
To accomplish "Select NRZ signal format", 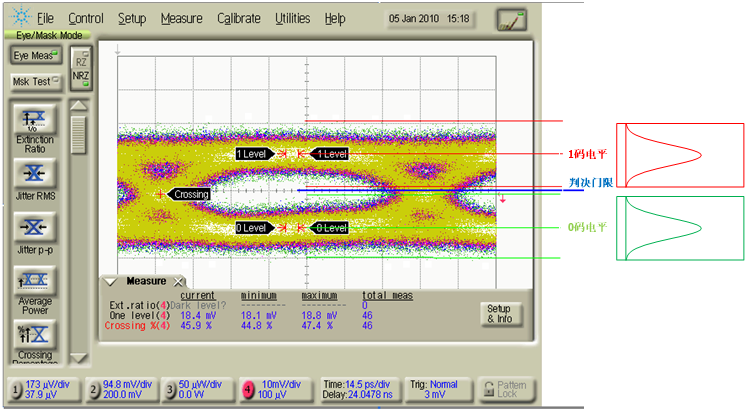I will pos(81,78).
